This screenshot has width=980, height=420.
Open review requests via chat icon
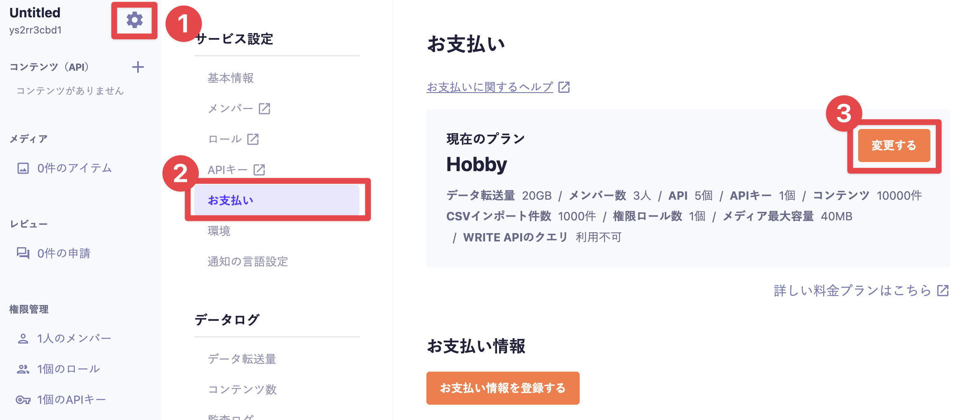point(23,253)
